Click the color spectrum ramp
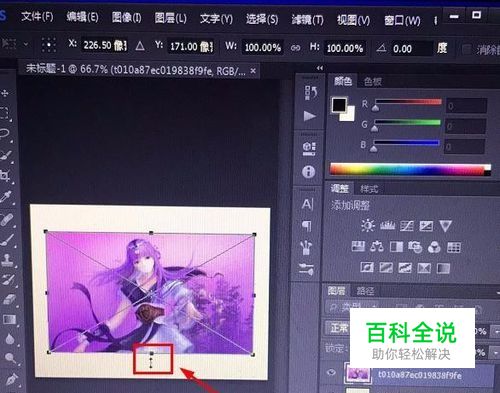The width and height of the screenshot is (500, 393). coord(410,169)
